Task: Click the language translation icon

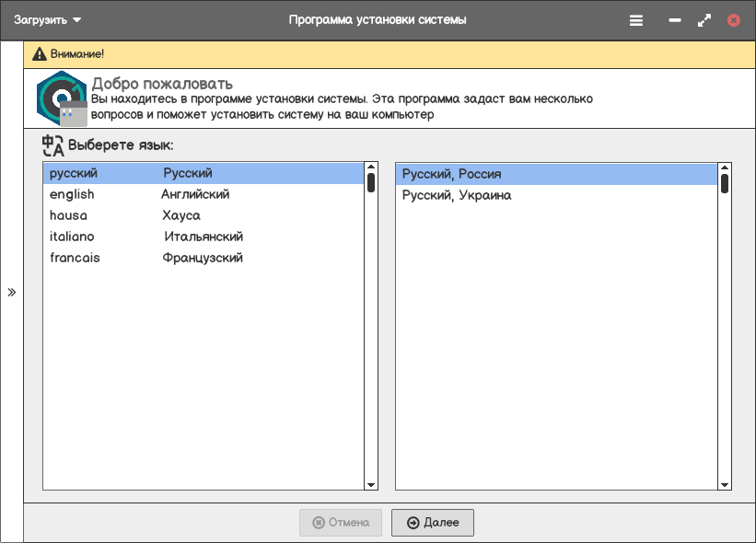Action: click(x=53, y=145)
